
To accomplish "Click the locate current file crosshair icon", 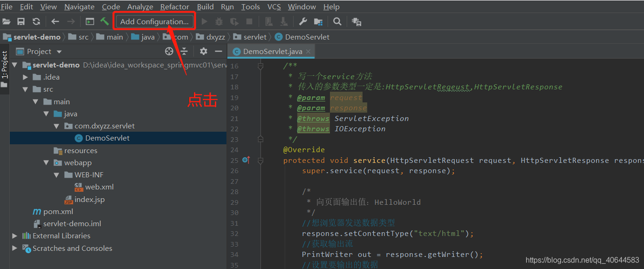I will coord(169,51).
